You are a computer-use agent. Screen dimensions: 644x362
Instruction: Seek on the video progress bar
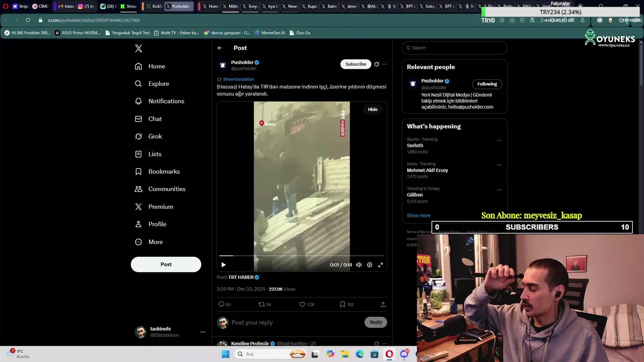(302, 256)
